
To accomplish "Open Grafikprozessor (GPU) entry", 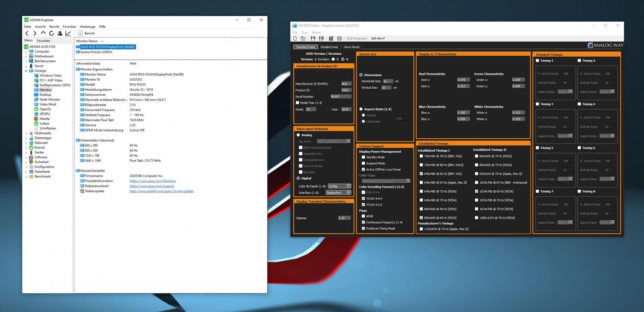I will (55, 85).
